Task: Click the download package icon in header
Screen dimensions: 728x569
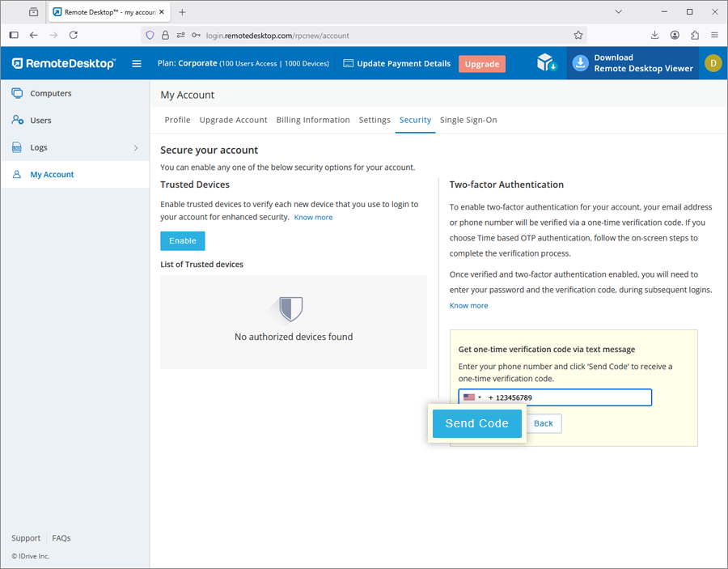Action: coord(548,63)
